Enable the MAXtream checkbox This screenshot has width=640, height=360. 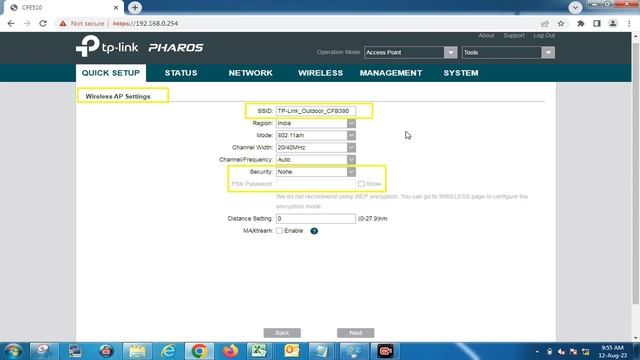tap(279, 231)
